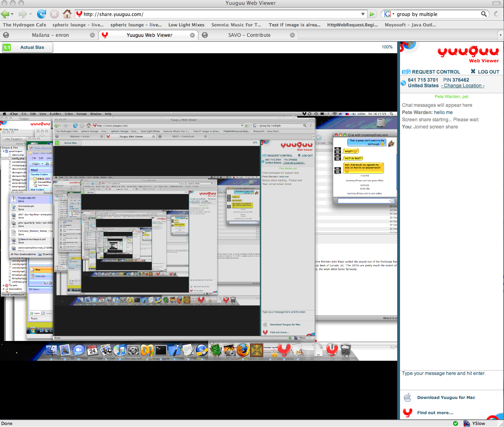Click the search magnifier icon
Viewport: 504px width, 427px height.
[x=484, y=14]
